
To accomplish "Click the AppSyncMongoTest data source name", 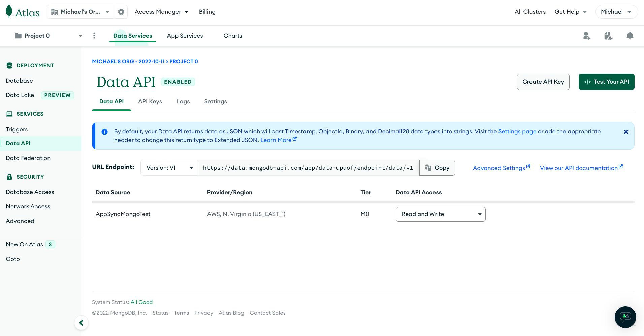I will (x=123, y=214).
